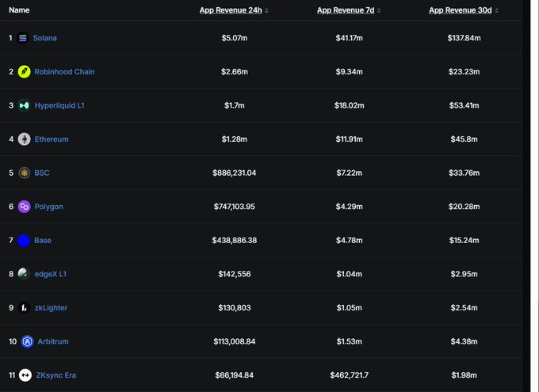
Task: Select edgeX L1 7d value $1.04m
Action: tap(350, 274)
